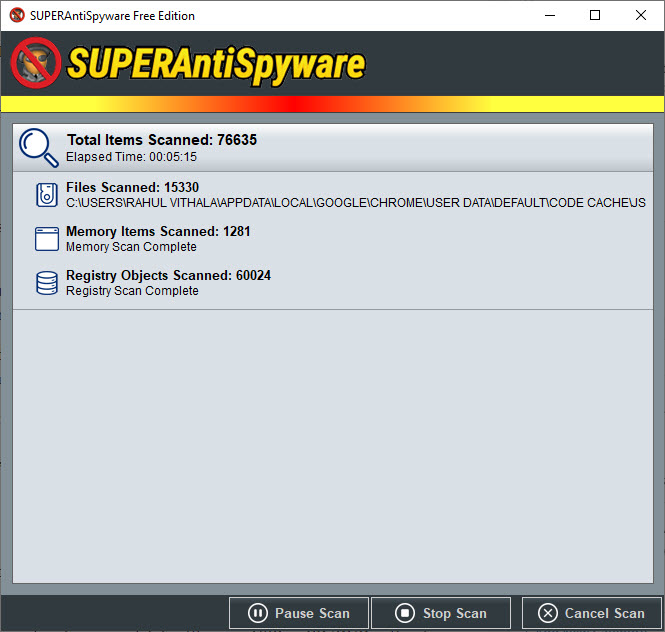Click the Elapsed Time: 00:05:15 text

(x=131, y=157)
